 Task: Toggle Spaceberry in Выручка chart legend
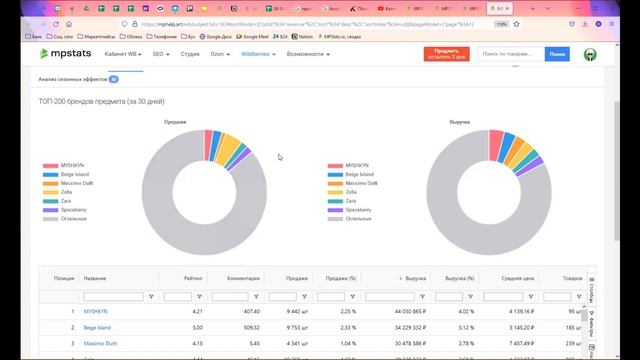pos(350,210)
